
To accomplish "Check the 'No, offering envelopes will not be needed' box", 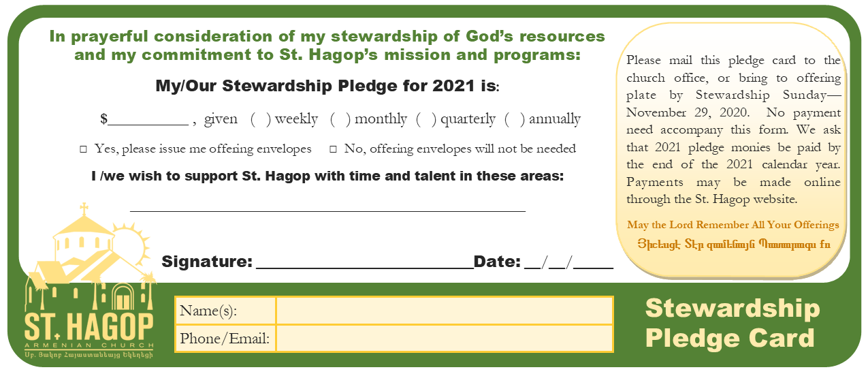I will pyautogui.click(x=334, y=149).
